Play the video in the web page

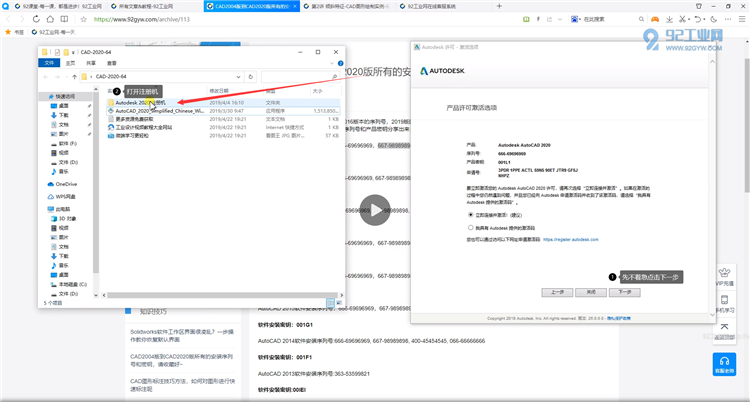[x=375, y=210]
